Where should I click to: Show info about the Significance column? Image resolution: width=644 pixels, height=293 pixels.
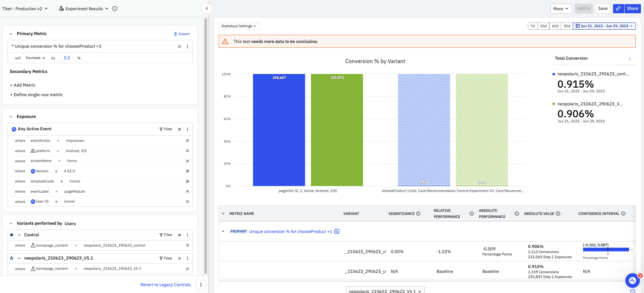click(x=418, y=214)
